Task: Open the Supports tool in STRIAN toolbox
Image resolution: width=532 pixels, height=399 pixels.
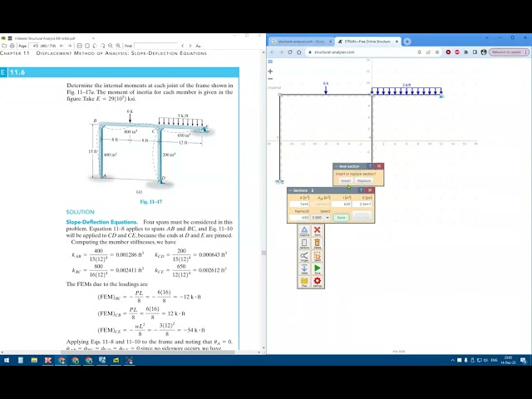Action: [x=304, y=231]
